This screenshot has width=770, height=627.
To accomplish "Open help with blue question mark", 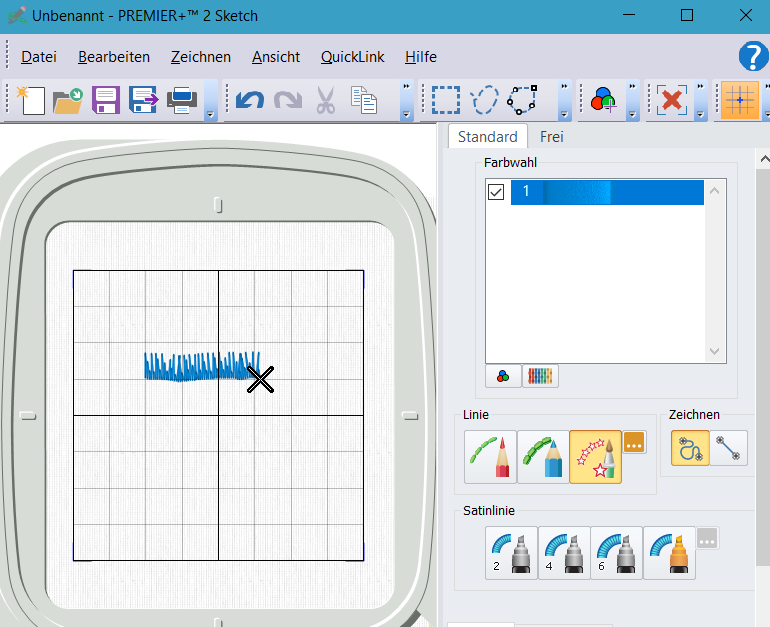I will tap(753, 56).
